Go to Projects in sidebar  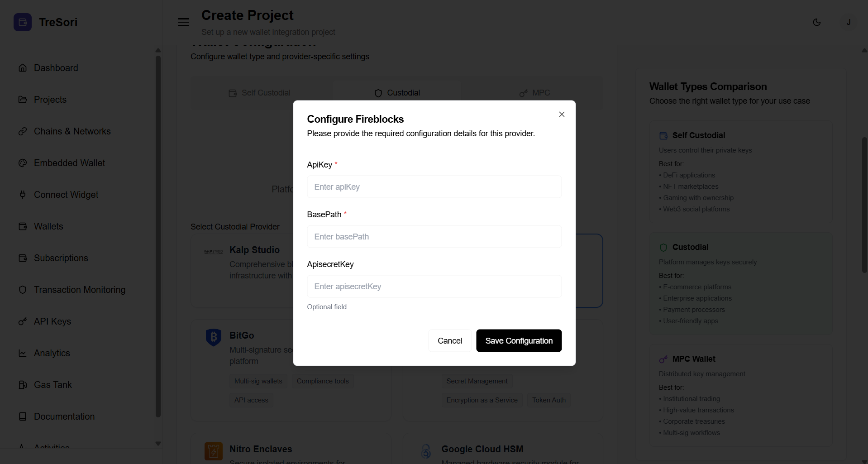coord(50,100)
